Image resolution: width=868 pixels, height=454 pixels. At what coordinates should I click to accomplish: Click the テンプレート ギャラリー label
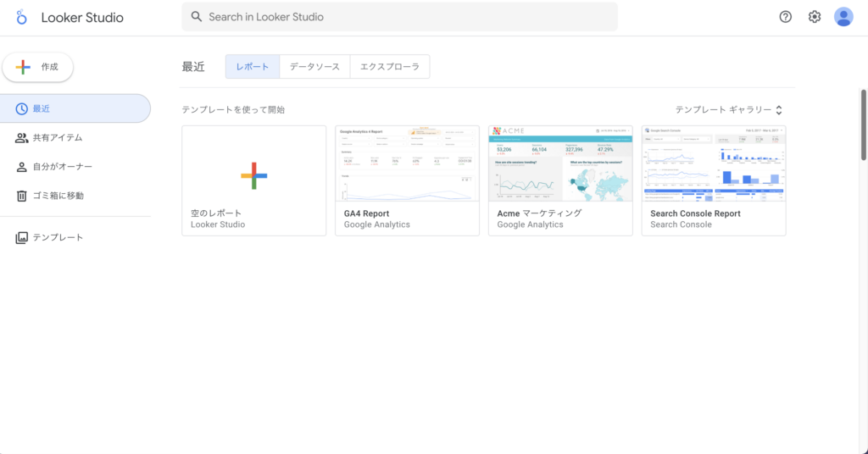(723, 110)
